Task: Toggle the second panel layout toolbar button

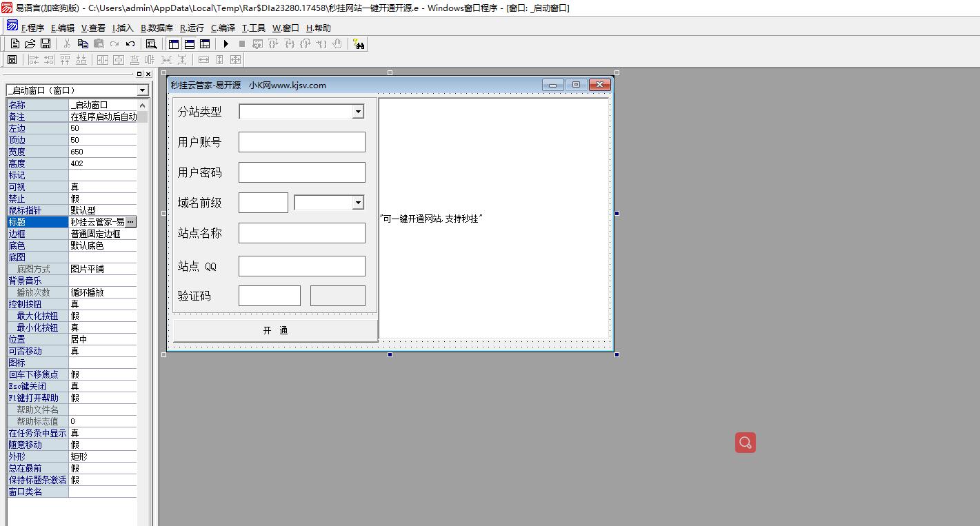Action: (x=189, y=43)
